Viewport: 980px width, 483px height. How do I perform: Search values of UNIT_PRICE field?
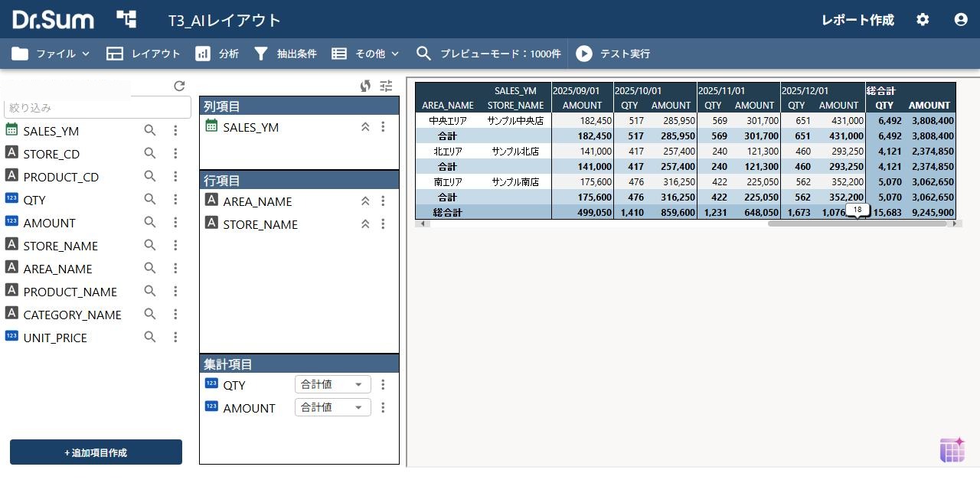tap(150, 338)
